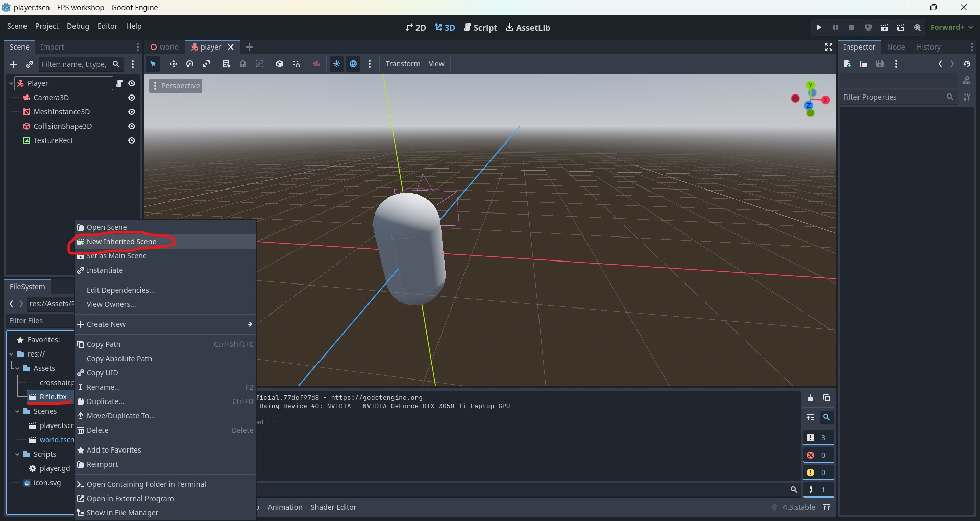Toggle visibility of MeshInstance3D
This screenshot has height=521, width=980.
coord(132,112)
